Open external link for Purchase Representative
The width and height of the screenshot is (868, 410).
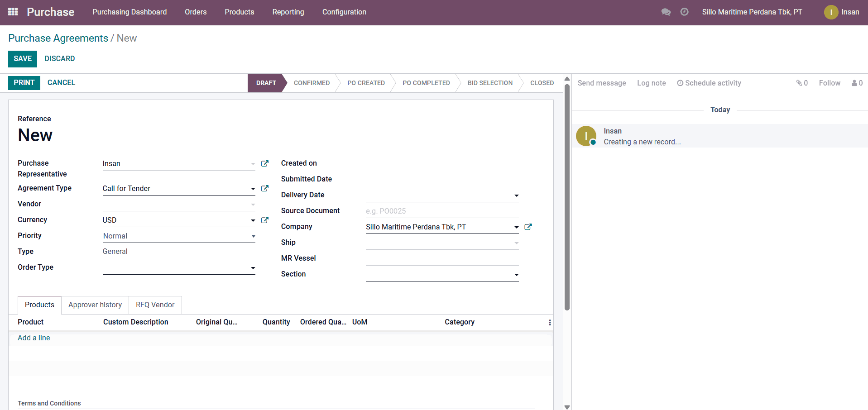(x=265, y=164)
